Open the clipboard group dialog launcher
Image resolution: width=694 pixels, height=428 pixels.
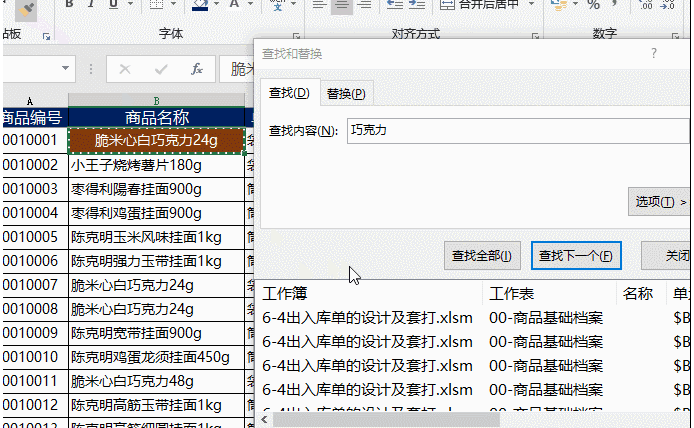pos(46,37)
